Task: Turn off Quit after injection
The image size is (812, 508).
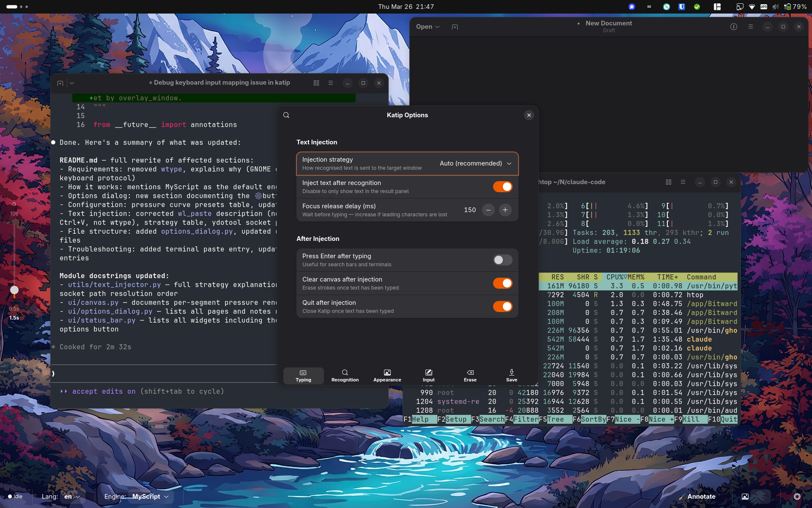Action: pos(502,306)
